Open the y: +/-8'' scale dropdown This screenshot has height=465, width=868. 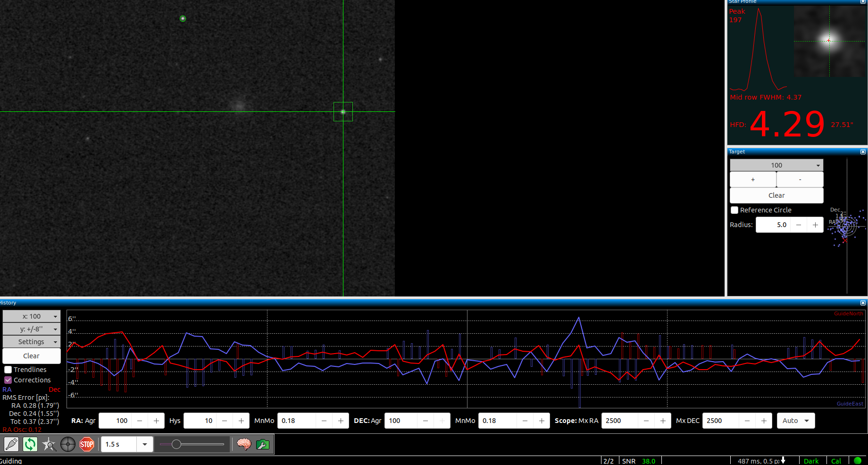[32, 329]
